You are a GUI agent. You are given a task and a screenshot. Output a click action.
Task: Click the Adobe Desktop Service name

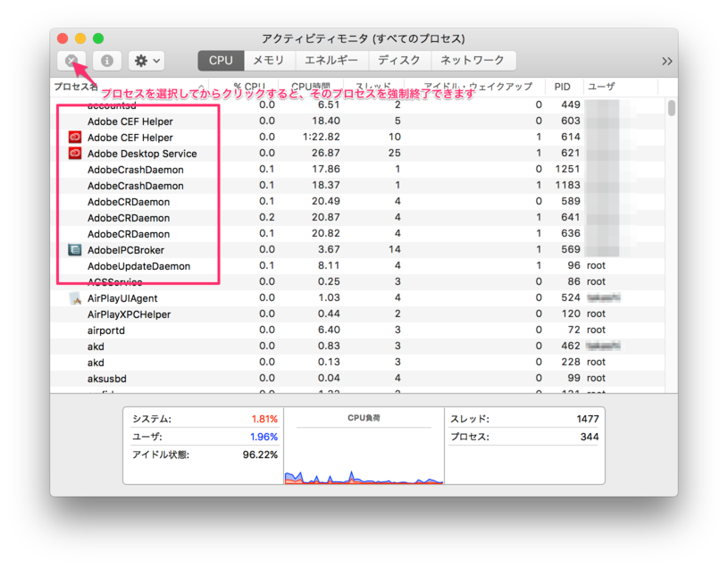142,154
